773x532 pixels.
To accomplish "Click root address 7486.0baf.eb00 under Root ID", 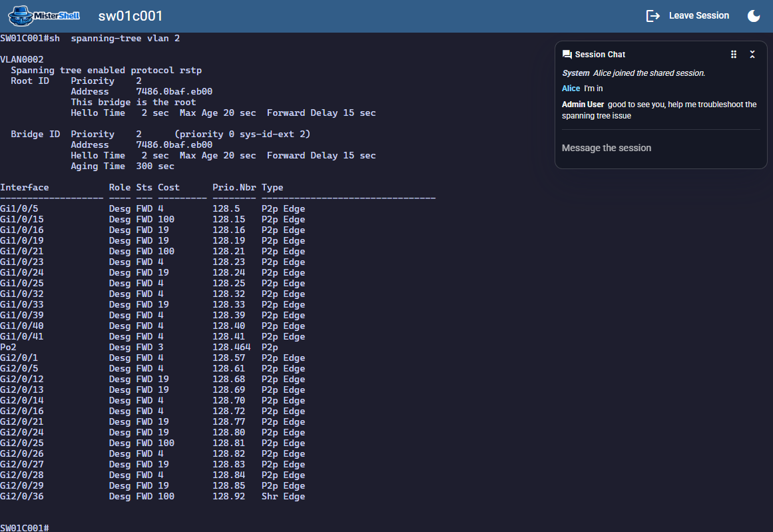I will coord(174,92).
